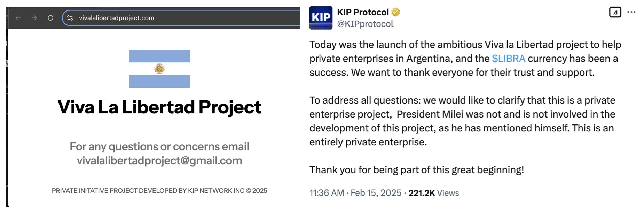The height and width of the screenshot is (219, 644).
Task: Open the $LIBRA cashtag link
Action: [x=508, y=59]
